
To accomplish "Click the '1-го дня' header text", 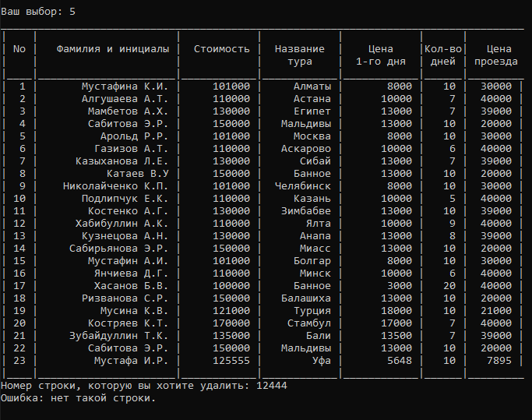I will pyautogui.click(x=381, y=62).
